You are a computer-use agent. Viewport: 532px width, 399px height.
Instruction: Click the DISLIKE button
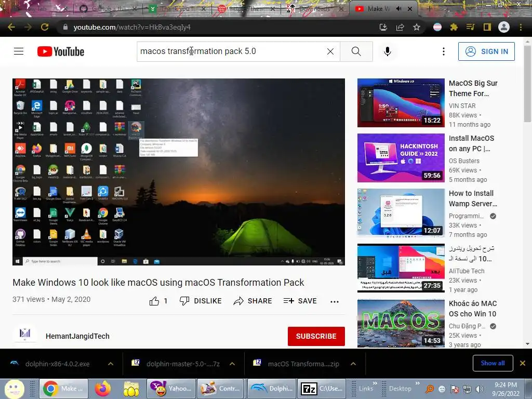[201, 301]
